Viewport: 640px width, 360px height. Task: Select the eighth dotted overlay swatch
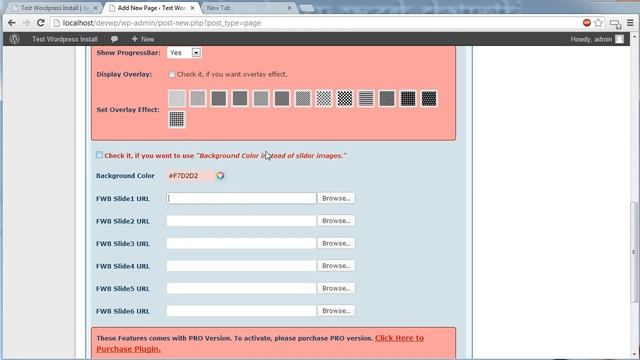click(324, 98)
